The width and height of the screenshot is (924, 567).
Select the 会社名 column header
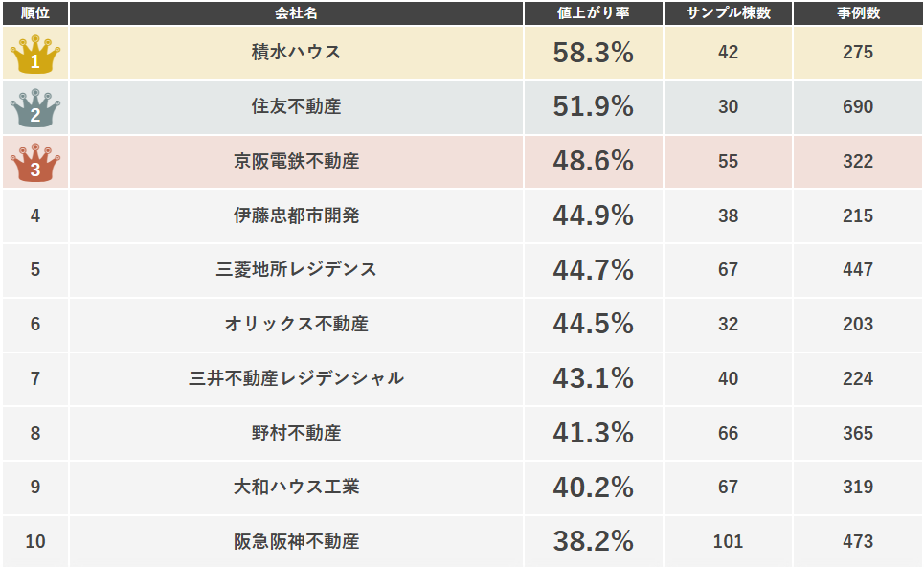tap(297, 13)
